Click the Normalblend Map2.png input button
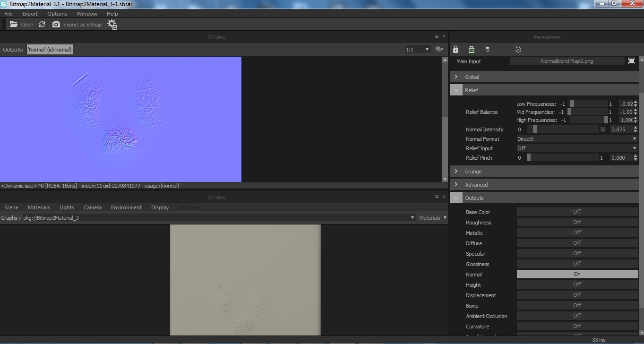This screenshot has width=644, height=344. click(x=567, y=61)
